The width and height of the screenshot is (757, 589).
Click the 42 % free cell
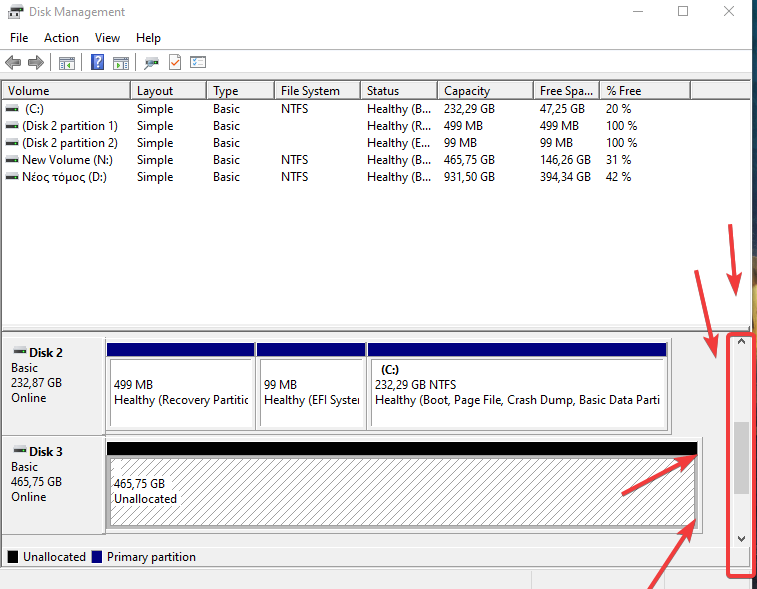618,177
